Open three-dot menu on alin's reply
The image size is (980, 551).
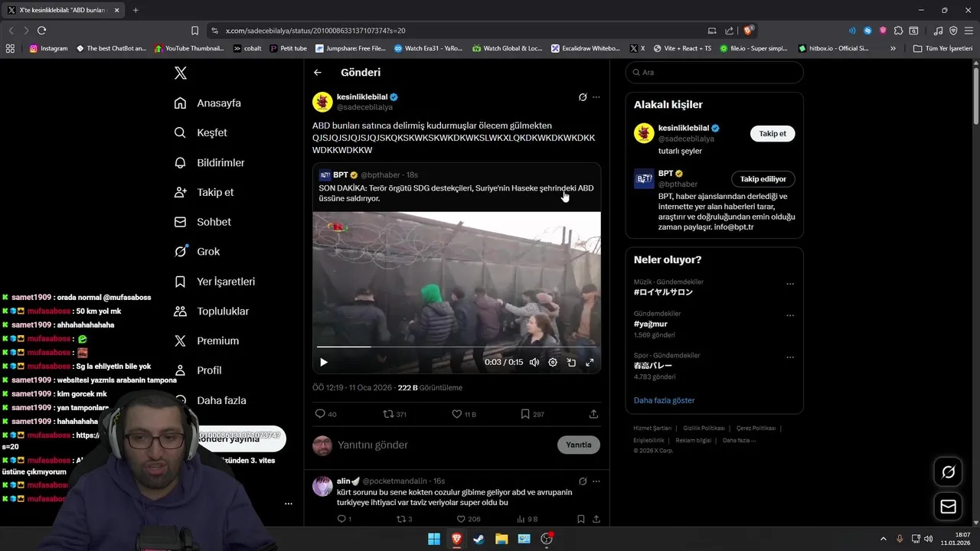tap(596, 481)
